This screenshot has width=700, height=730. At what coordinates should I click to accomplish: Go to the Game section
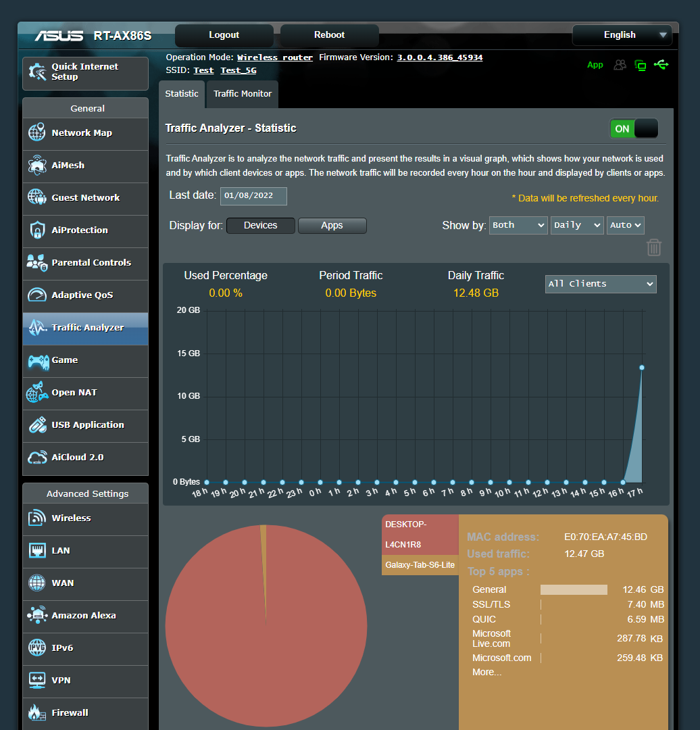[x=66, y=360]
